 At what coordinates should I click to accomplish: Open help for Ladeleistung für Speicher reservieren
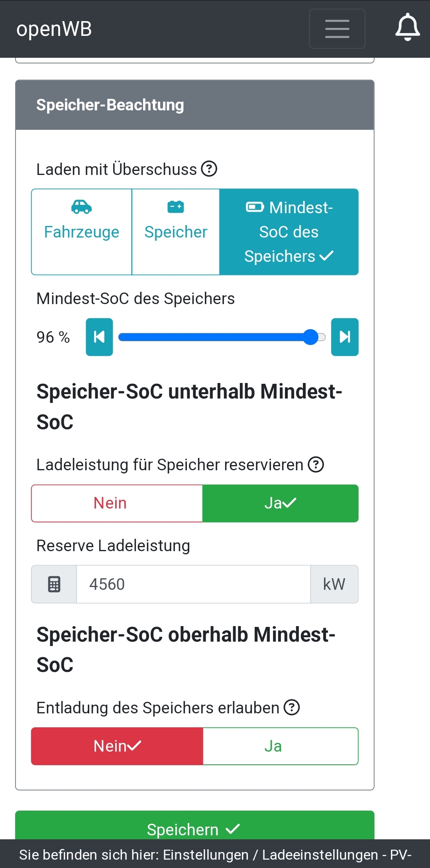pos(316,464)
